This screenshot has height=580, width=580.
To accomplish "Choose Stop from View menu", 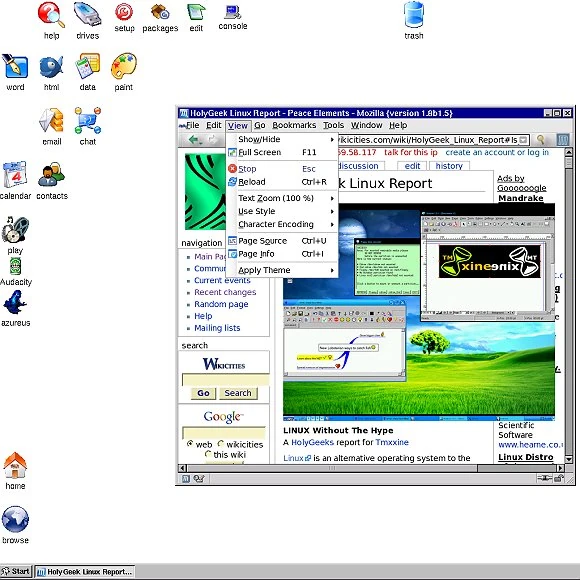I will (x=282, y=169).
